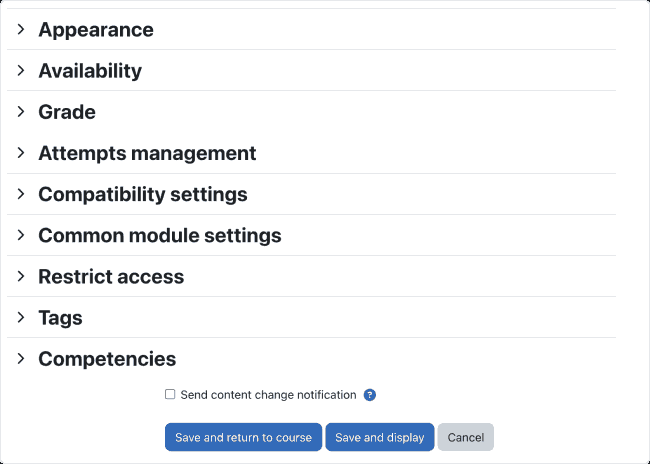Click the Save and display button
650x464 pixels.
(380, 437)
